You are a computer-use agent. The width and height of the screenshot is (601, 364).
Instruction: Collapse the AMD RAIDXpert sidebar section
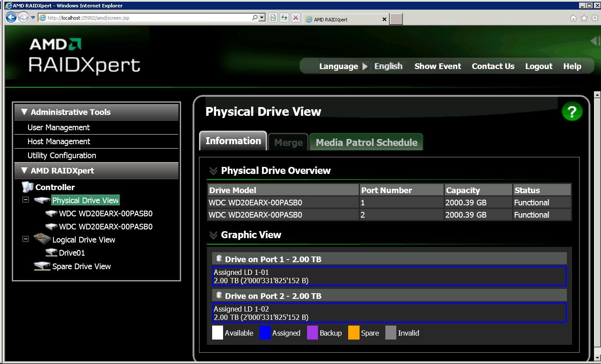[x=24, y=170]
